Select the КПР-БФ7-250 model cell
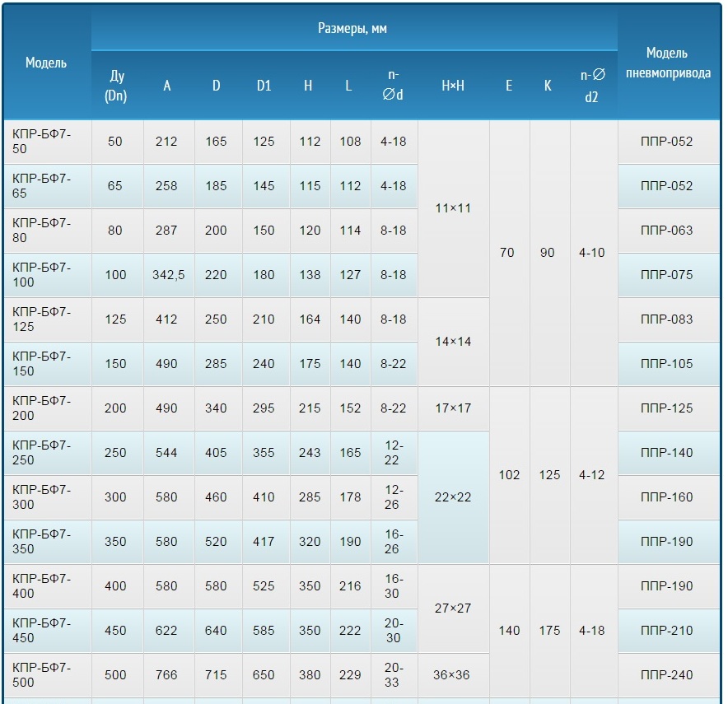Viewport: 728px width, 704px height. tap(48, 453)
